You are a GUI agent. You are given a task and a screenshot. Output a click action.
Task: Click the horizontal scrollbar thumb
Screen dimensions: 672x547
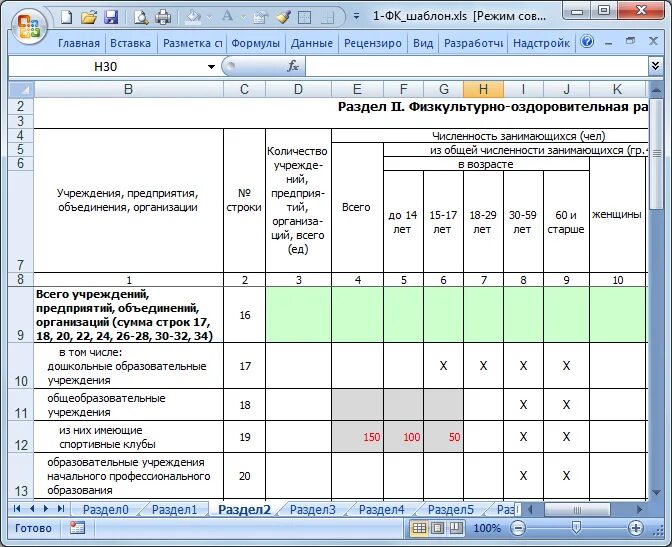(577, 510)
